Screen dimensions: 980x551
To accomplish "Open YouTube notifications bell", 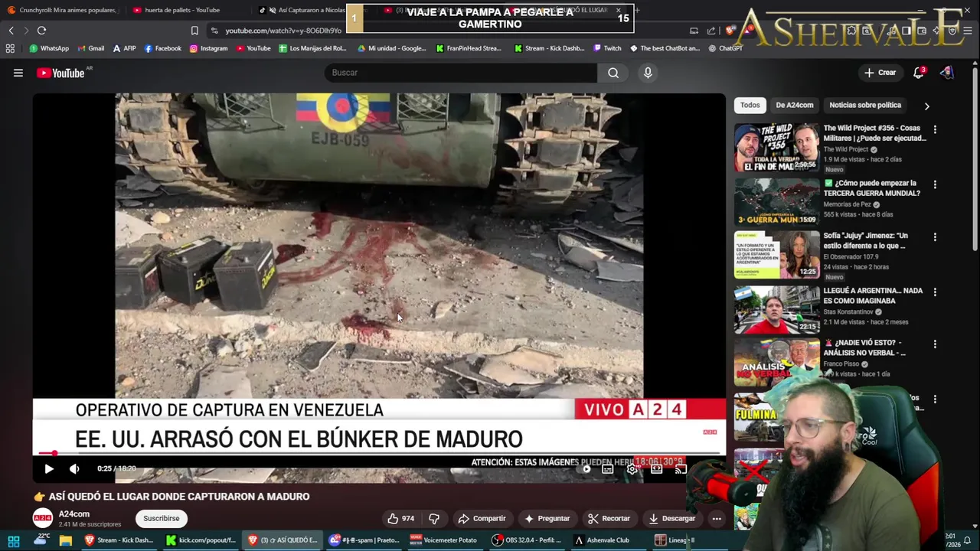I will pos(919,73).
